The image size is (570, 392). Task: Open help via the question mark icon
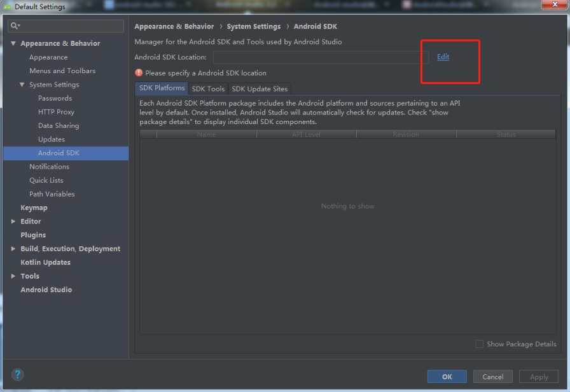17,374
